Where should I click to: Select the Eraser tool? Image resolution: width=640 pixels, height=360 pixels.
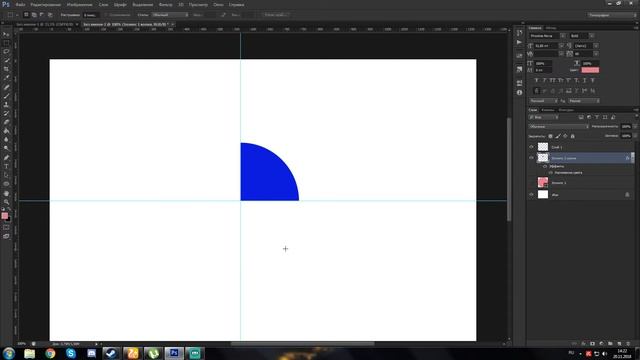tap(6, 122)
